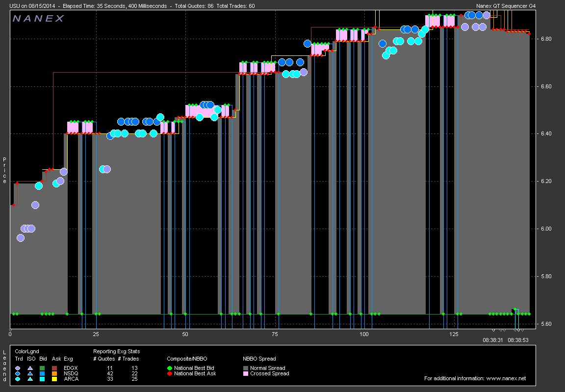Click the Trd column header
The height and width of the screenshot is (392, 565).
click(x=19, y=359)
